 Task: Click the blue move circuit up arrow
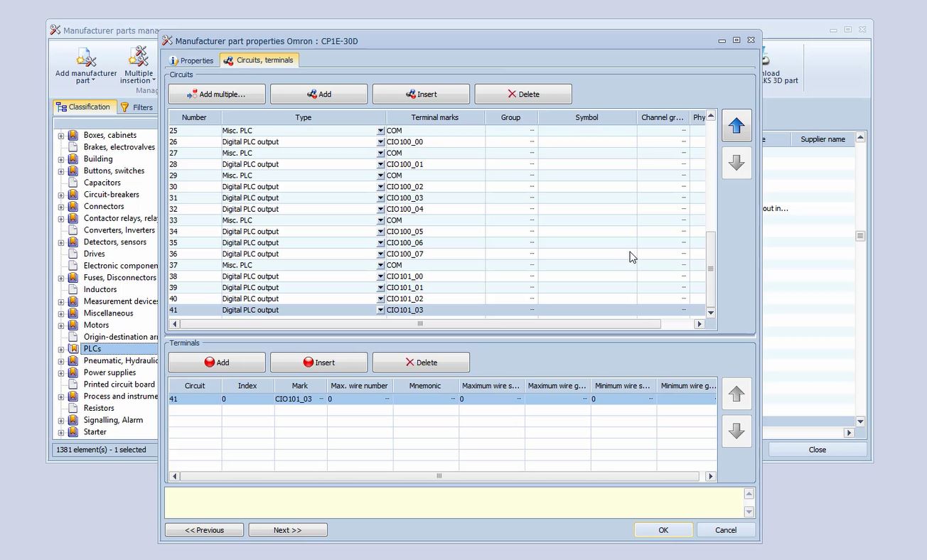(x=736, y=126)
